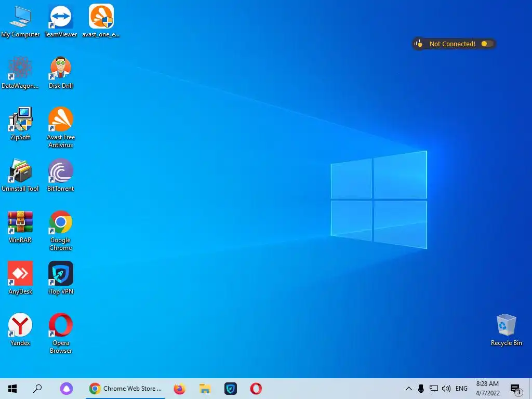
Task: Select the Recycle Bin icon
Action: 506,330
